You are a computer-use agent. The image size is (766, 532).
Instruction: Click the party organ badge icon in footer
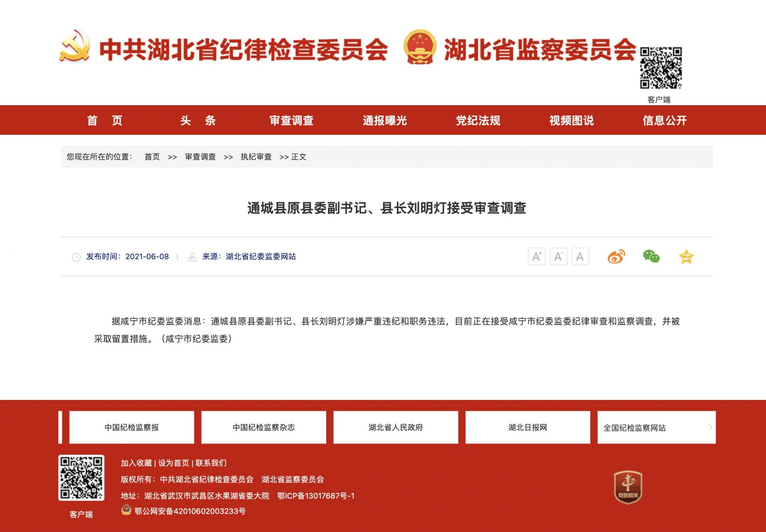[628, 487]
